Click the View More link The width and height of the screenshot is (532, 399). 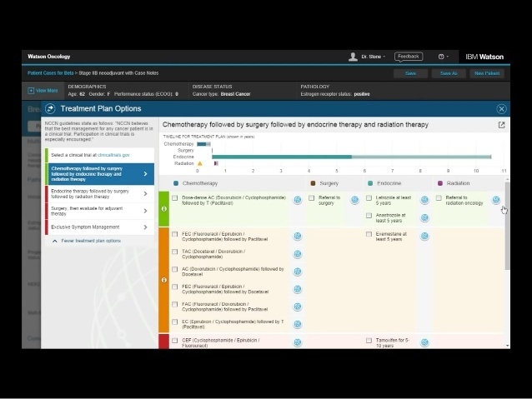(47, 91)
